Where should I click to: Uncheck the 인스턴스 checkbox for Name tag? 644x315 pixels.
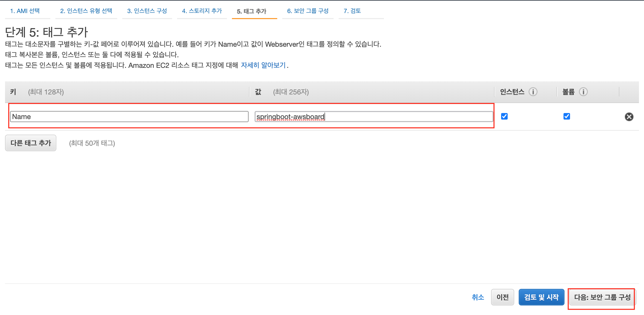(x=504, y=116)
